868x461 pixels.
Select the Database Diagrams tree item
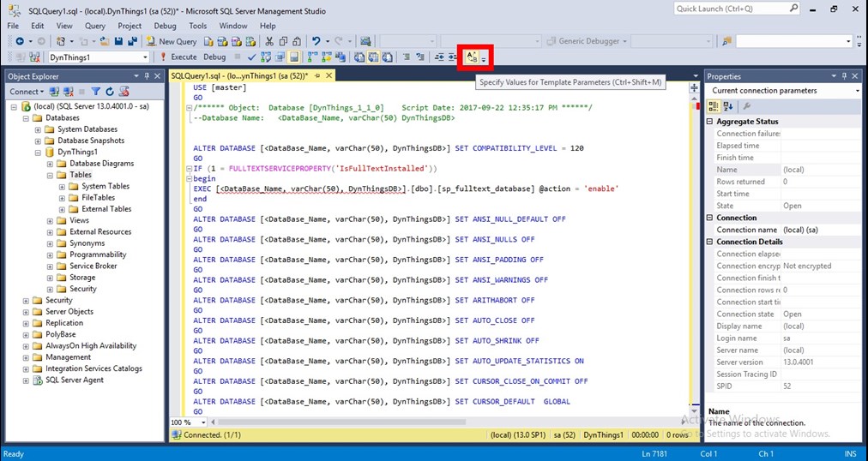tap(101, 164)
